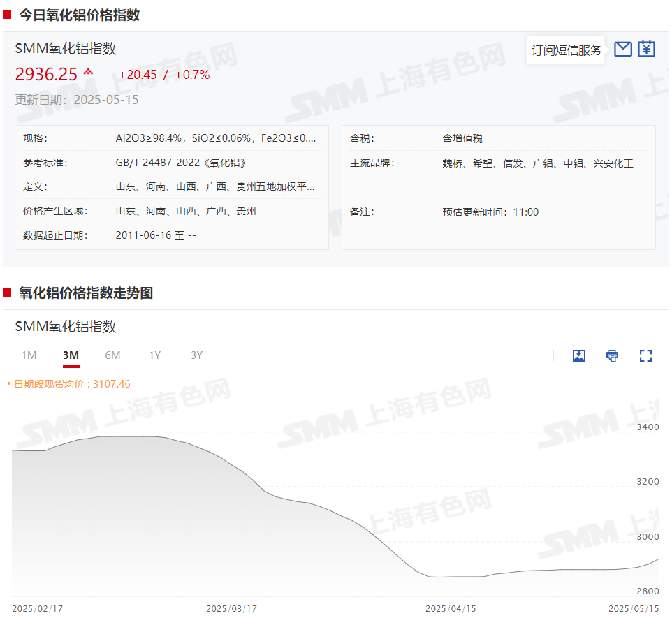Click the envelope email subscription icon
This screenshot has width=672, height=618.
point(622,50)
